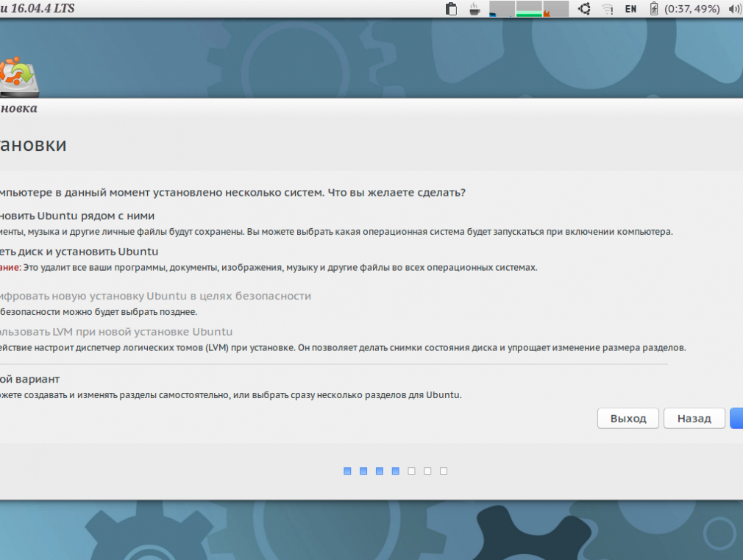Open the EN keyboard layout menu
Screen dimensions: 743x560
click(x=630, y=9)
